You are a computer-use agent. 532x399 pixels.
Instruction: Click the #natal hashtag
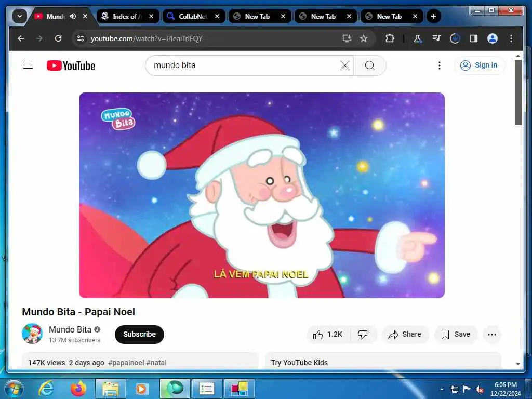156,363
